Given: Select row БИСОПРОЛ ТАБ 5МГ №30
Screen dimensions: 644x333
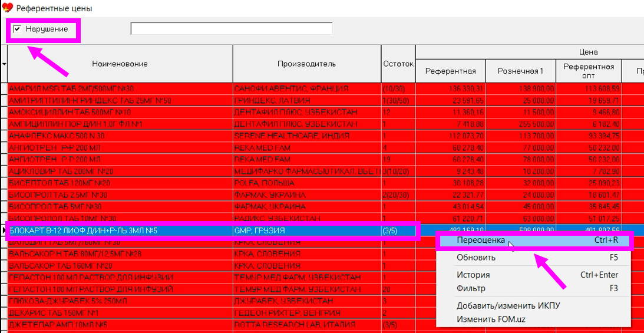Looking at the screenshot, I should [120, 206].
